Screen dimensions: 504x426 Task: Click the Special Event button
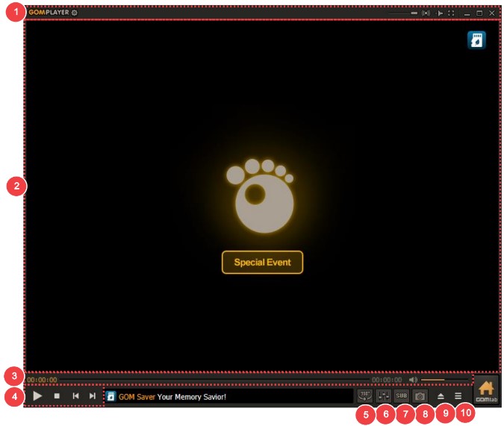(x=262, y=263)
